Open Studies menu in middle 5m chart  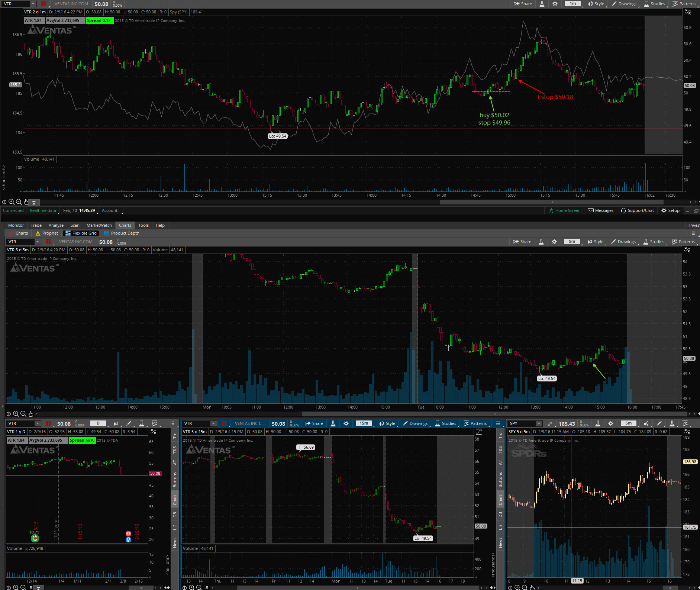(654, 242)
